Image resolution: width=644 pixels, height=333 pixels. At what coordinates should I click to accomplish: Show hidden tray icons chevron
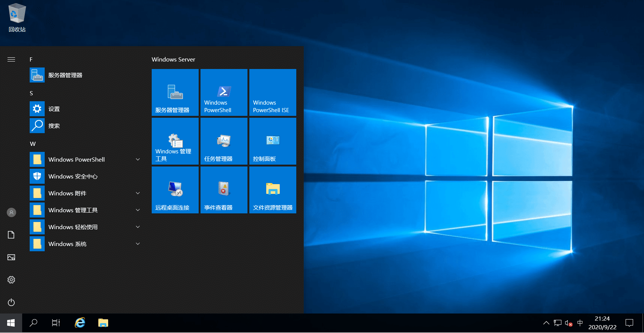546,323
